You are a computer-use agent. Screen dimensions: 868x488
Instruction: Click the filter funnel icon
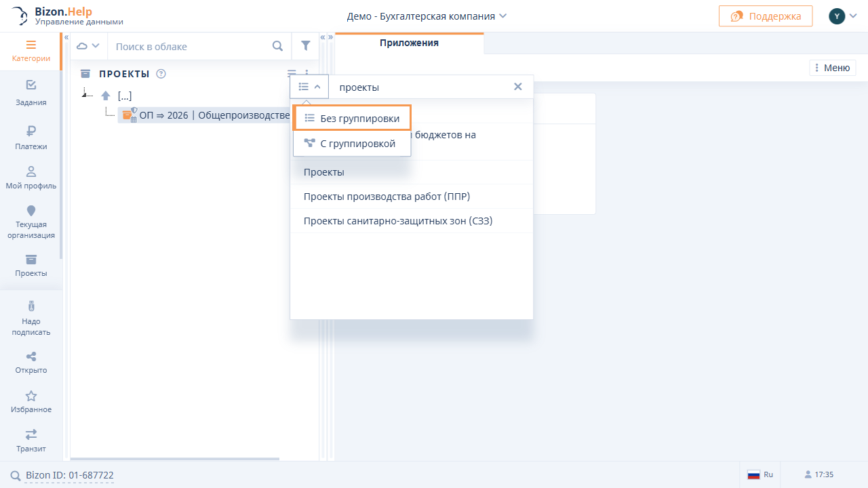pyautogui.click(x=305, y=46)
